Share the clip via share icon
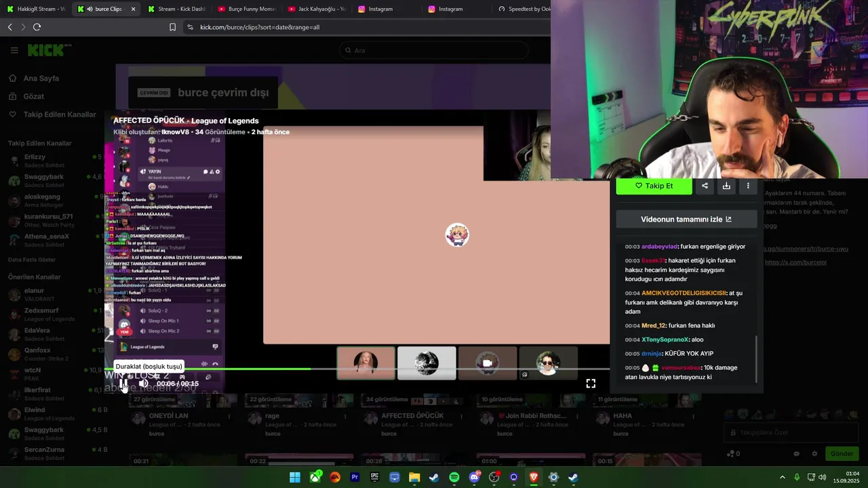This screenshot has height=488, width=868. click(705, 186)
